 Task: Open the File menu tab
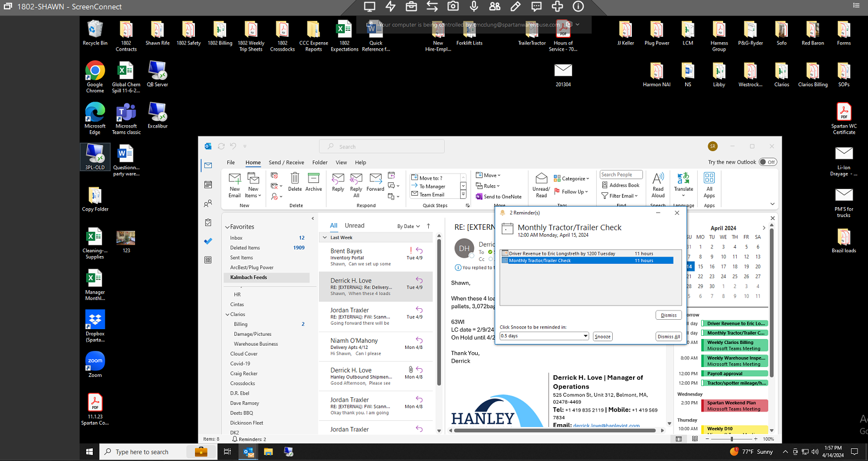point(231,163)
